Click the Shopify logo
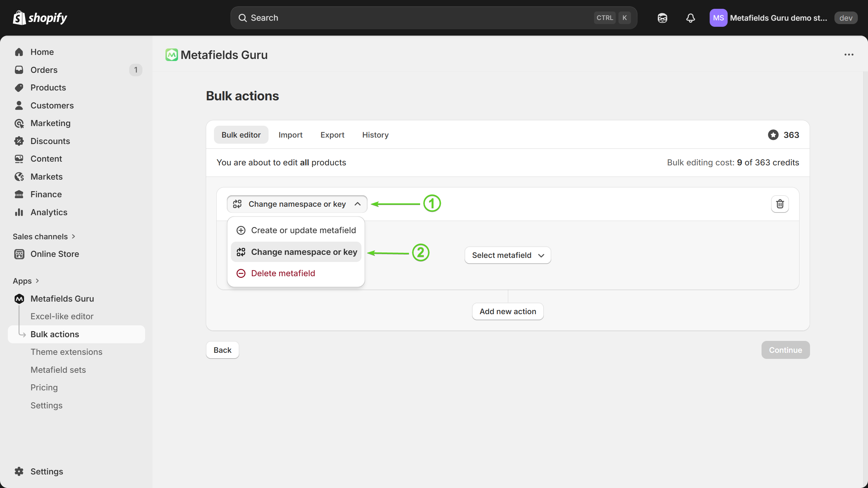Screen dimensions: 868x488 pos(40,18)
